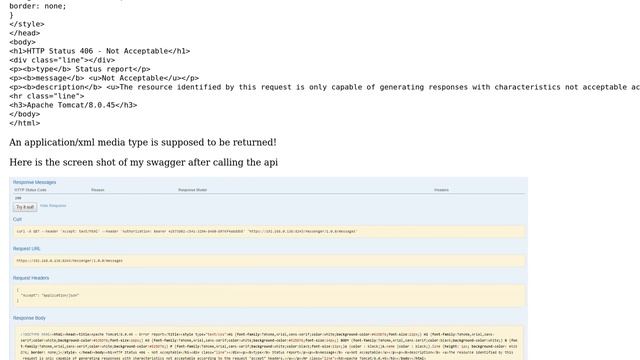Viewport: 640px width, 360px height.
Task: Click the "</head>" code line
Action: 24,33
